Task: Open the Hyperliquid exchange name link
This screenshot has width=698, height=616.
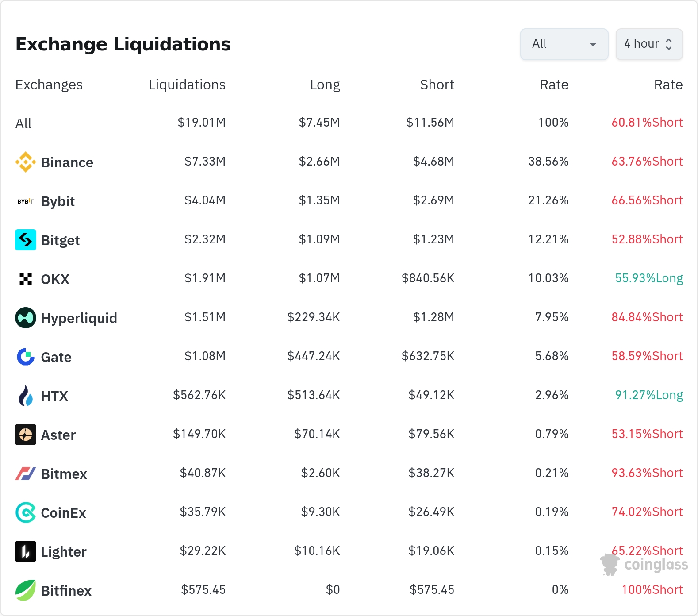Action: [79, 318]
